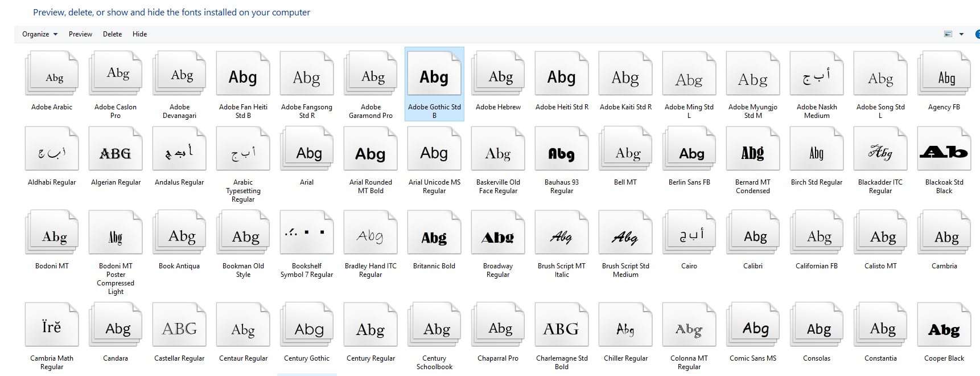Select the Adobe Fan Heiti Std B icon
980x376 pixels.
243,73
